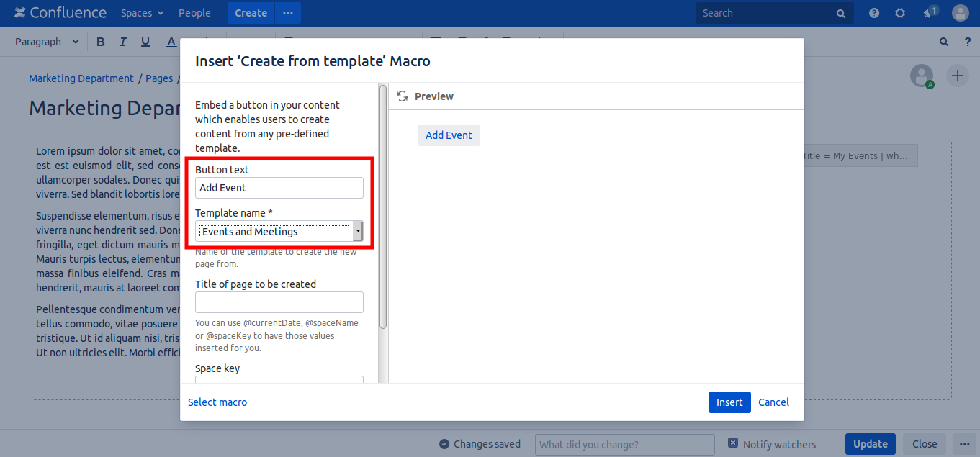Toggle italic formatting in editor toolbar
The image size is (980, 457).
pos(123,42)
